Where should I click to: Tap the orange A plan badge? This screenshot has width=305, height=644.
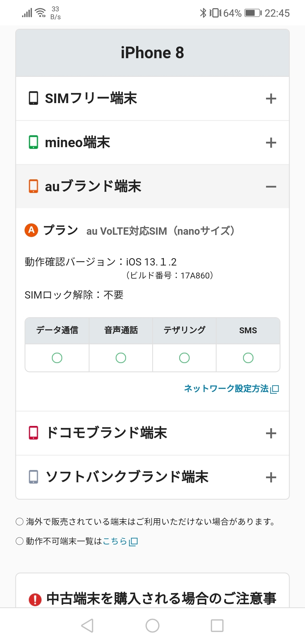31,230
